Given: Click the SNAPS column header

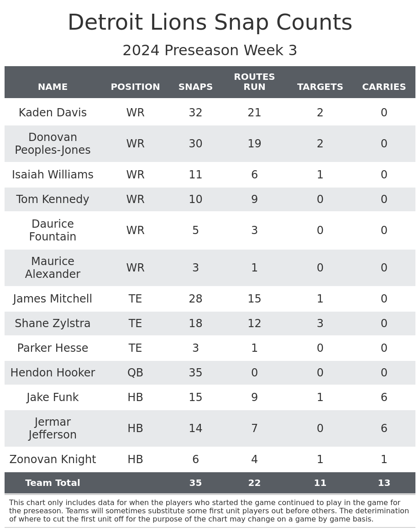Looking at the screenshot, I should point(195,87).
